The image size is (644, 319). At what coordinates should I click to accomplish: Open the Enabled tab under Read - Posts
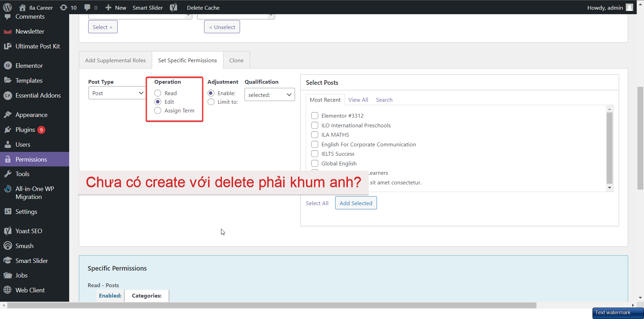[110, 296]
